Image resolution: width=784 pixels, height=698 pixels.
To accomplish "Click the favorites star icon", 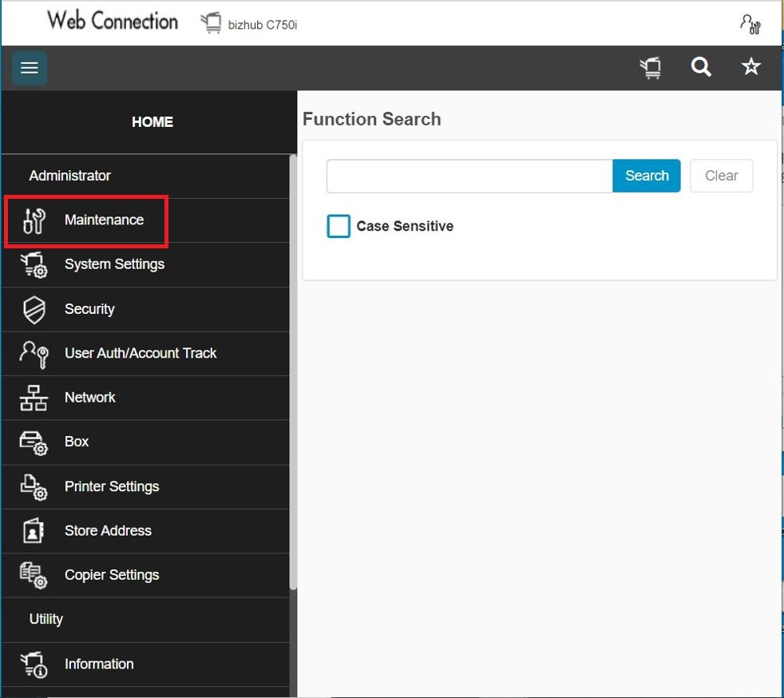I will coord(750,68).
